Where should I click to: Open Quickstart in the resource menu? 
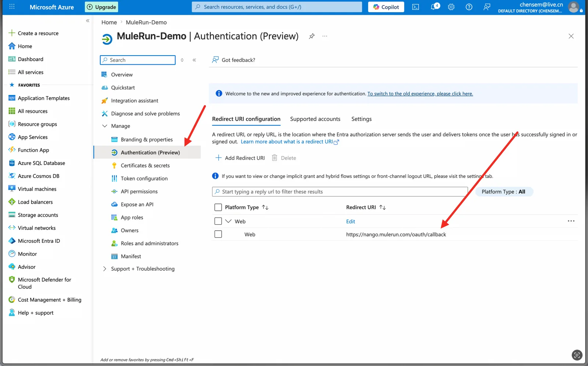tap(123, 88)
